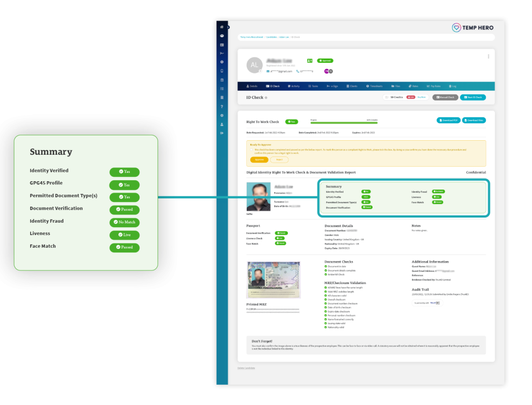The width and height of the screenshot is (532, 405).
Task: Open the three-dot candidate options menu
Action: (x=488, y=57)
